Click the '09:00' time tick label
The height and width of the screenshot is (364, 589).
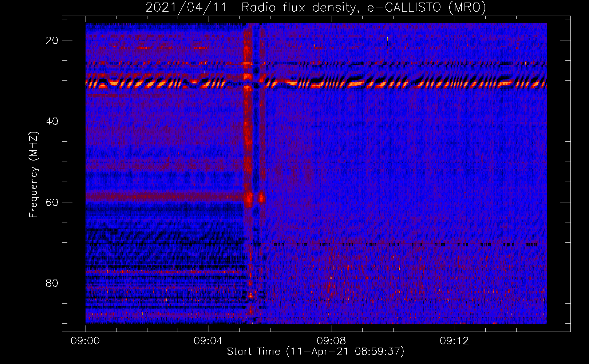point(86,341)
